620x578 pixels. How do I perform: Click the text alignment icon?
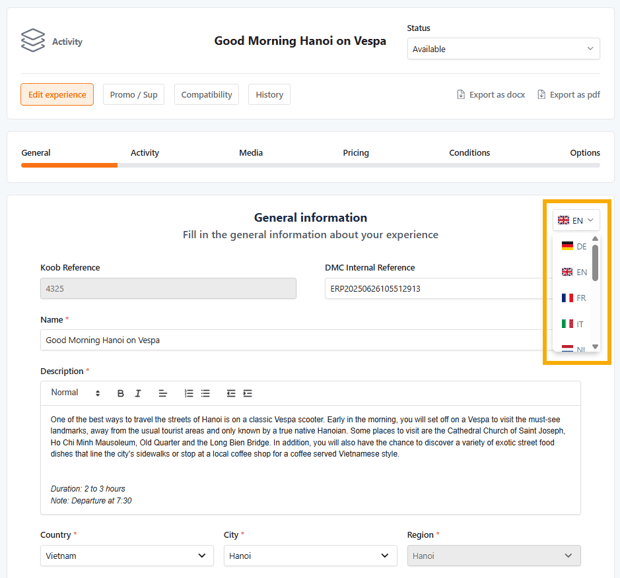tap(163, 394)
